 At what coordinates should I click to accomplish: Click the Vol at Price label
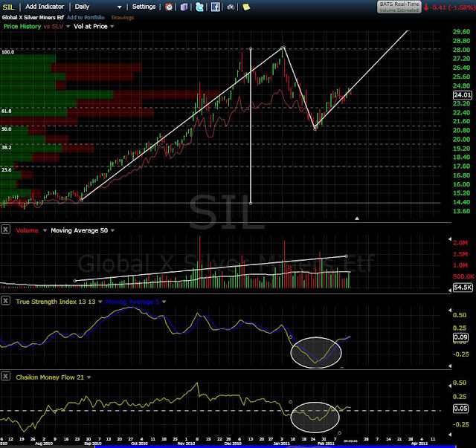(x=91, y=27)
